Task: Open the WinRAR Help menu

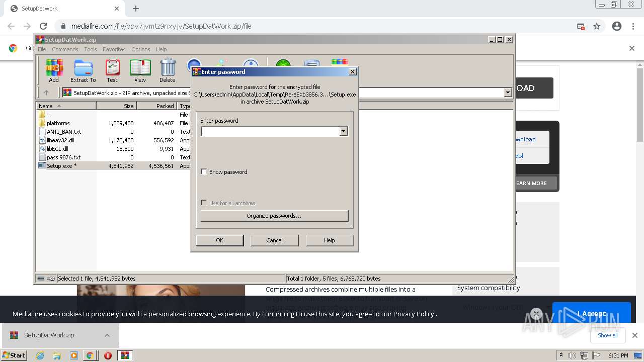Action: tap(161, 49)
